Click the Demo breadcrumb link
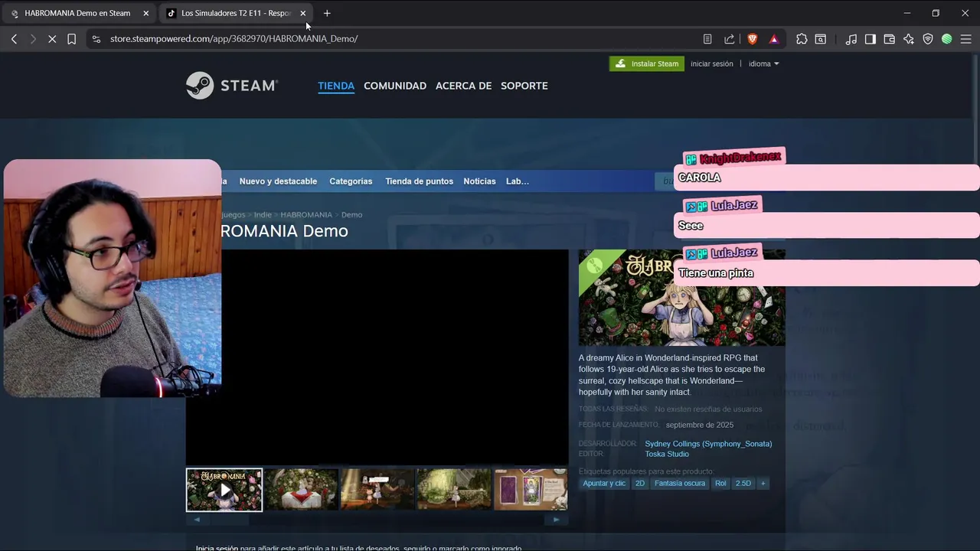Screen dimensions: 980x551 click(351, 215)
